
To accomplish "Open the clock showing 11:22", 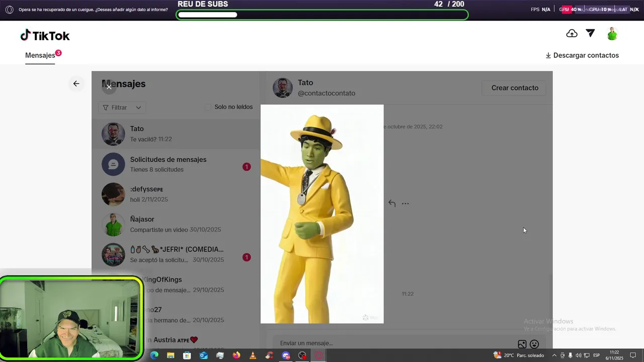I will point(614,355).
